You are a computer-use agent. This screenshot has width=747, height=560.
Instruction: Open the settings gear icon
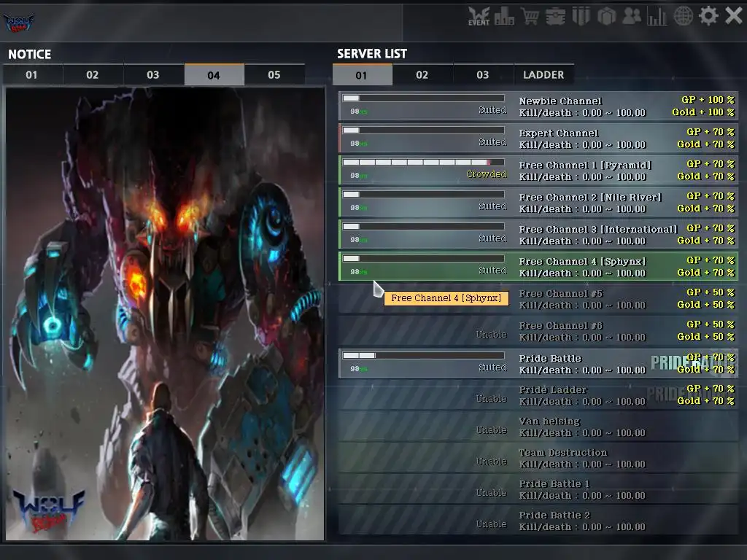708,16
